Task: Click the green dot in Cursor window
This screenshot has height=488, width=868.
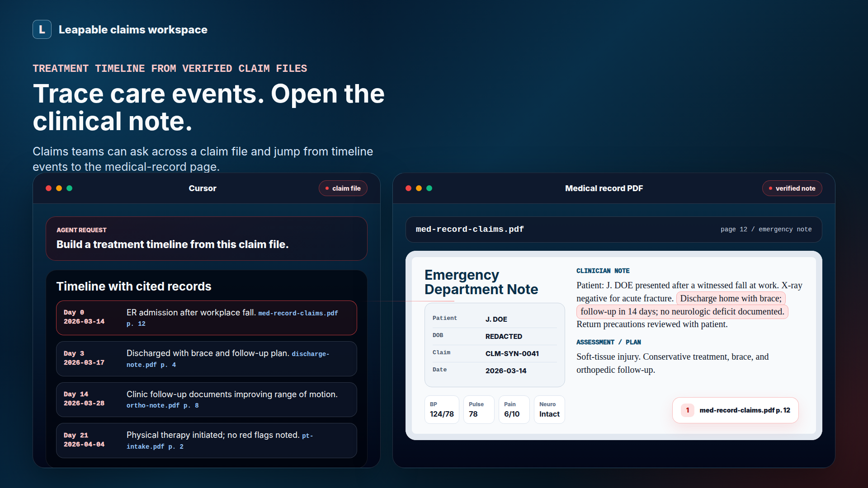Action: (x=69, y=188)
